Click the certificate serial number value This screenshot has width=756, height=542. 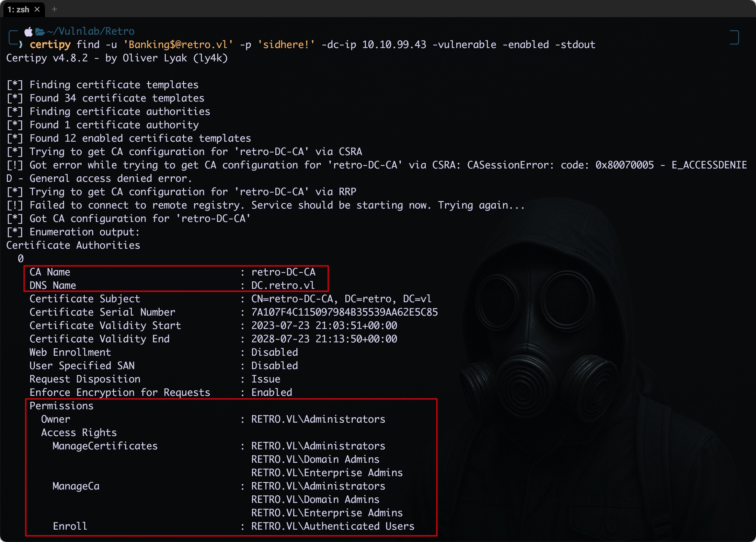pyautogui.click(x=344, y=312)
